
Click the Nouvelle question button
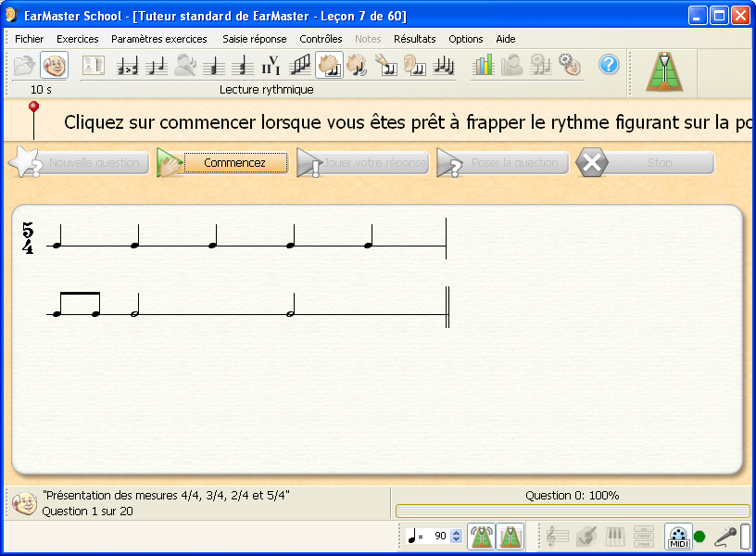tap(79, 163)
